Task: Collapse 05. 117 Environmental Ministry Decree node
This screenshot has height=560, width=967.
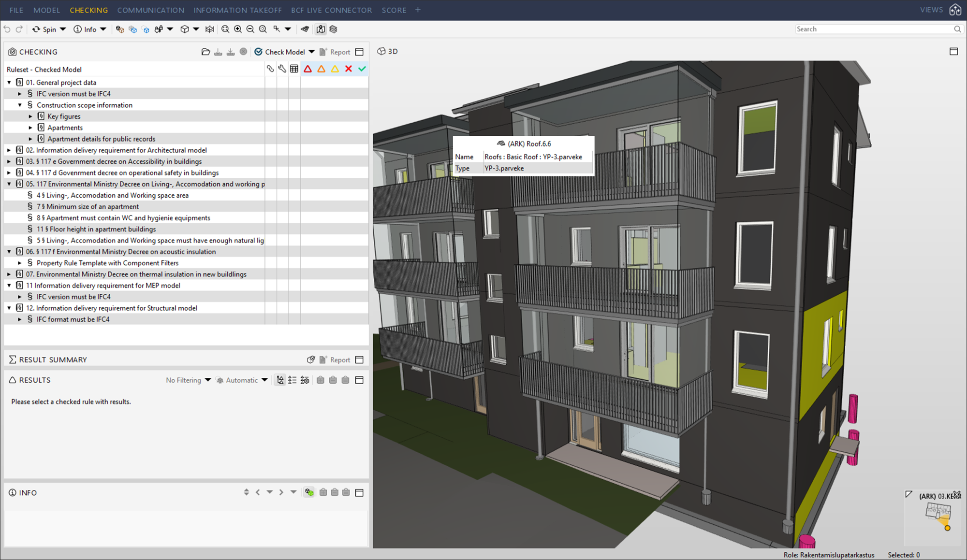Action: [x=9, y=184]
